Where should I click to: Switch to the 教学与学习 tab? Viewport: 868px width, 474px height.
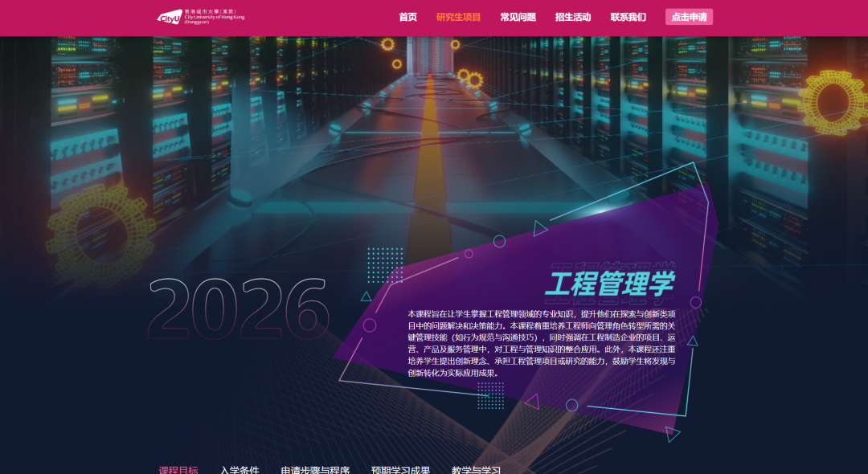474,471
